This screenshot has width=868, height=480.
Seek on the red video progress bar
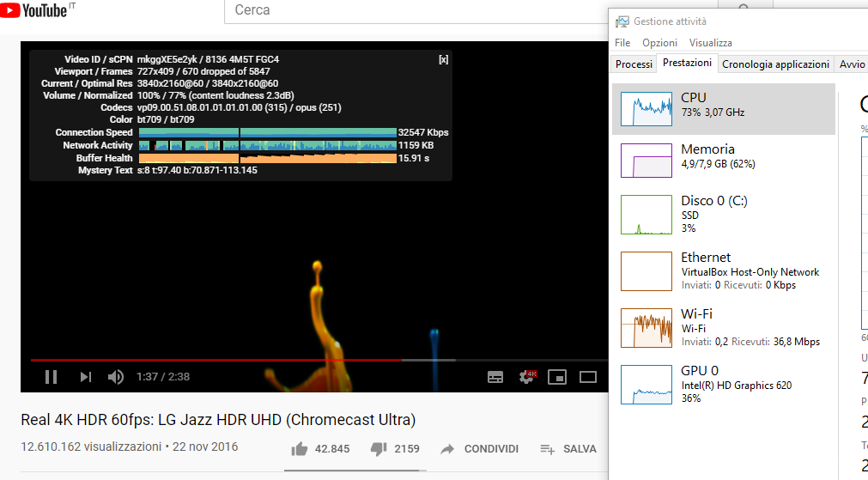(215, 360)
